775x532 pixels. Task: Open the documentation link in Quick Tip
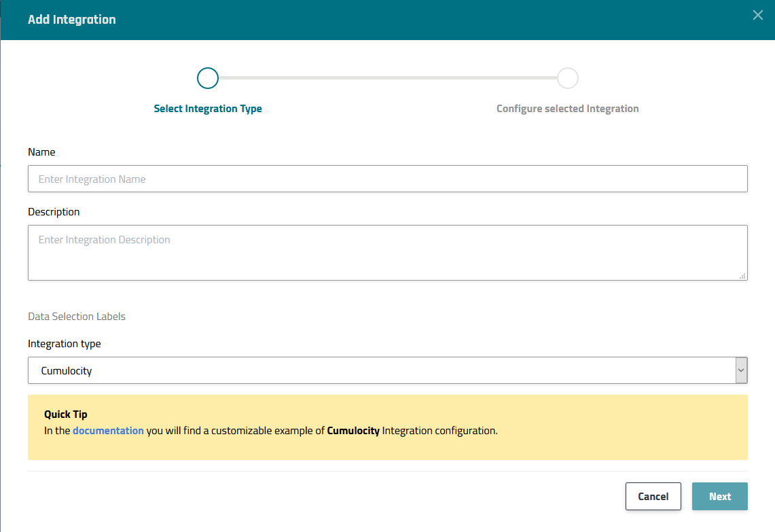(x=108, y=431)
